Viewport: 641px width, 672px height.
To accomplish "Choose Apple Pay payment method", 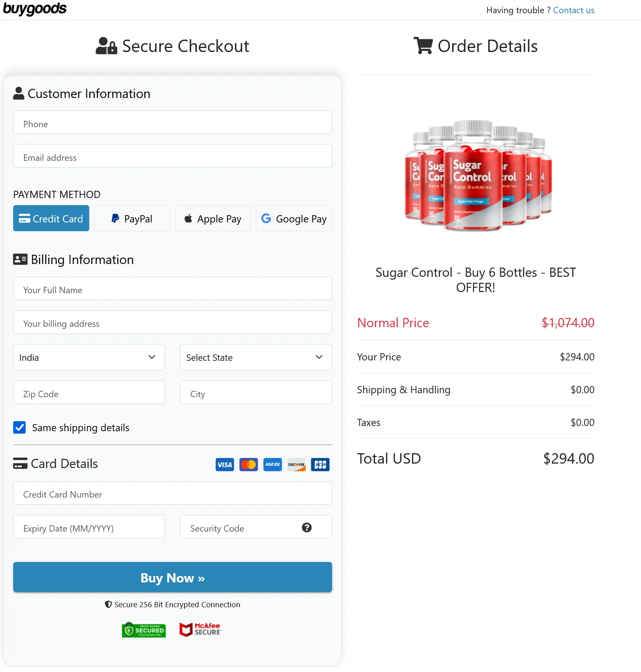I will (213, 218).
